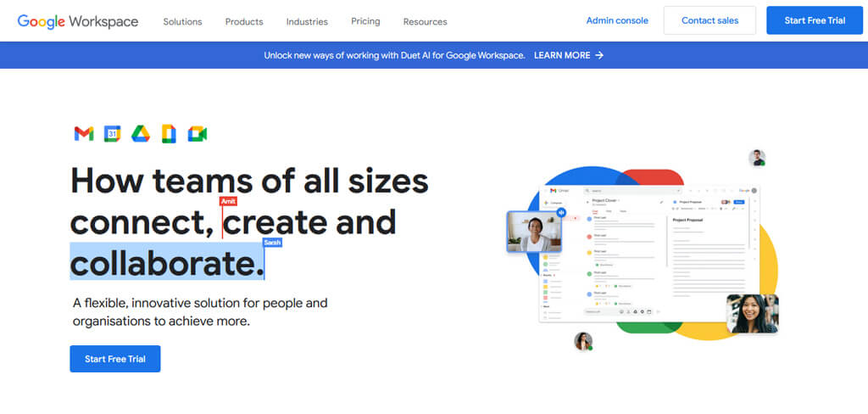Open the Resources menu
868x414 pixels.
coord(426,21)
